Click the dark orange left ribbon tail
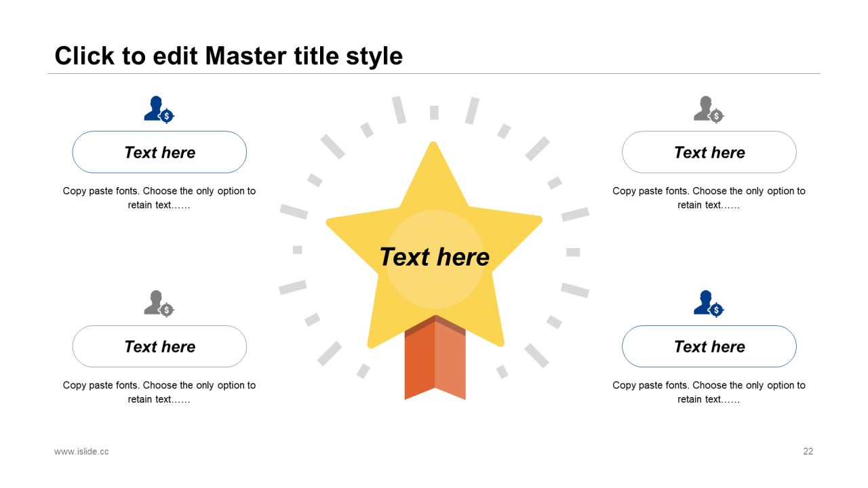Viewport: 868px width, 488px height. click(420, 363)
